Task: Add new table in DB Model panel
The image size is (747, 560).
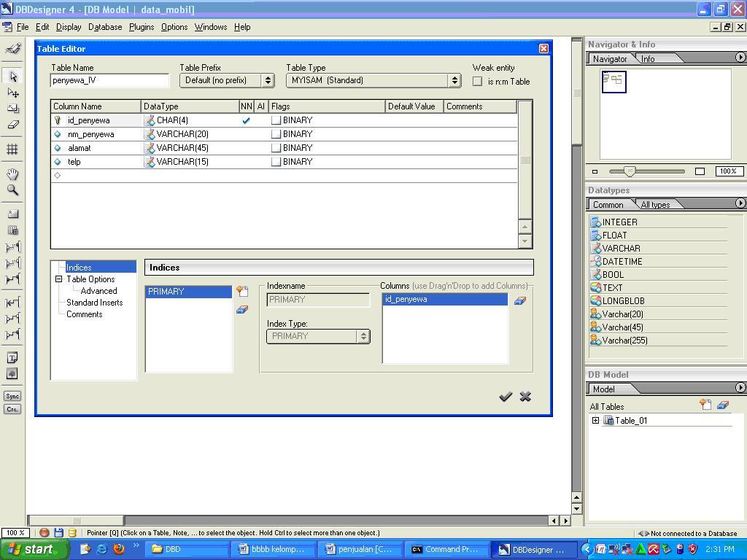Action: pos(705,405)
